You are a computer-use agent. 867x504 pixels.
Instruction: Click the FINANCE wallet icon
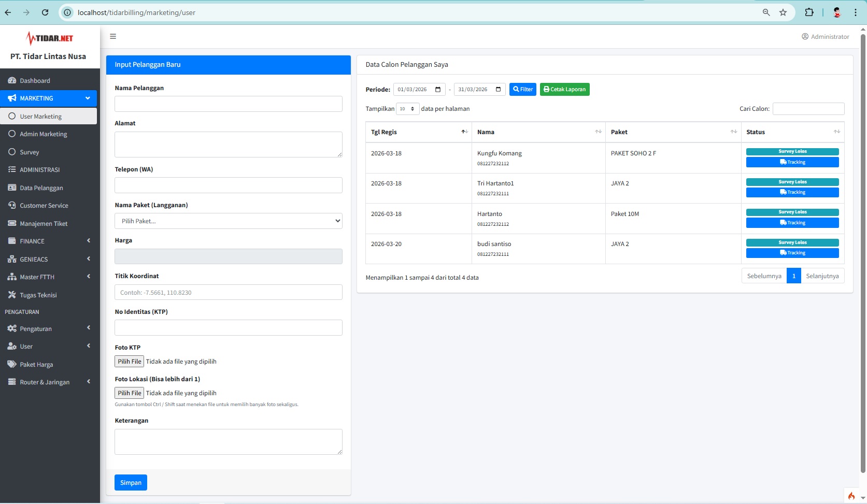[12, 241]
